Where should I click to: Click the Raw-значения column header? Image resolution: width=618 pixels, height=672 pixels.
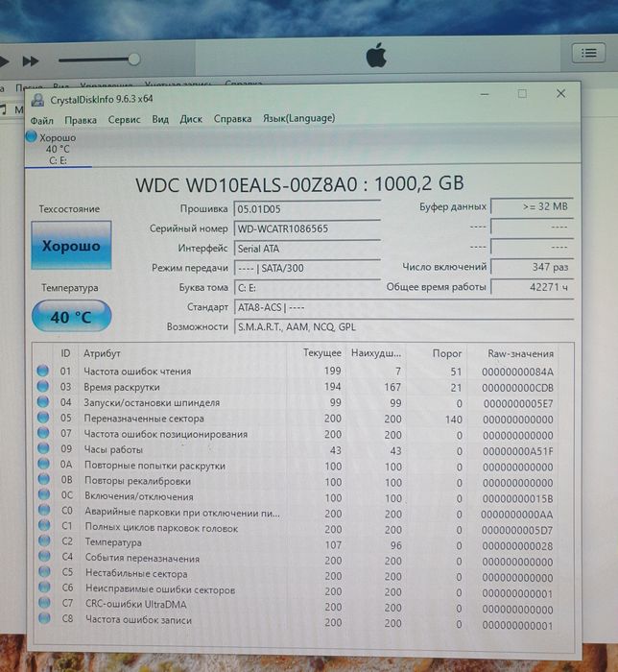point(520,354)
